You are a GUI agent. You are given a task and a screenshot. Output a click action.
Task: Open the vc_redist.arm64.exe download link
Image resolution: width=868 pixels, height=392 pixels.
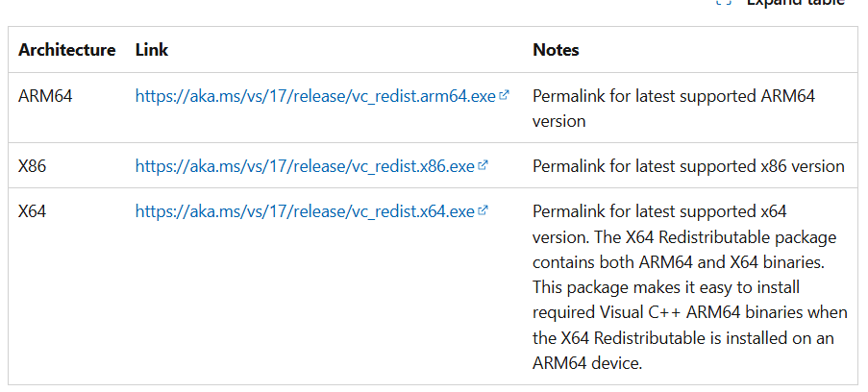[315, 96]
